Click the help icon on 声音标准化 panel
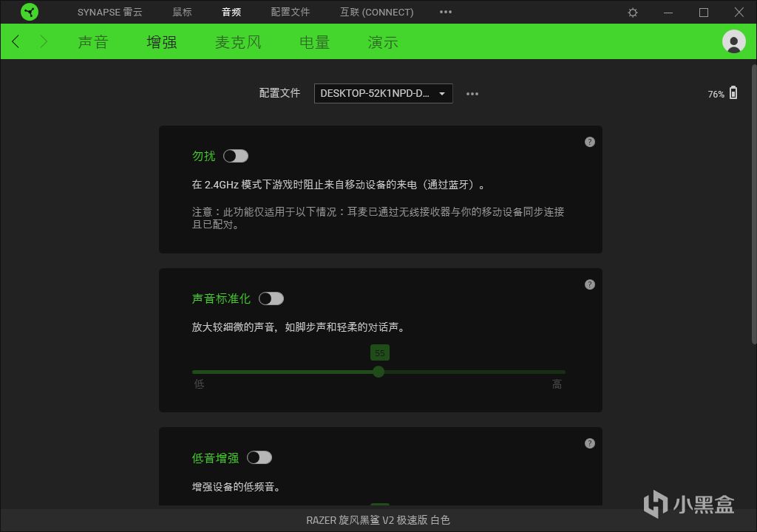This screenshot has width=757, height=532. coord(589,283)
